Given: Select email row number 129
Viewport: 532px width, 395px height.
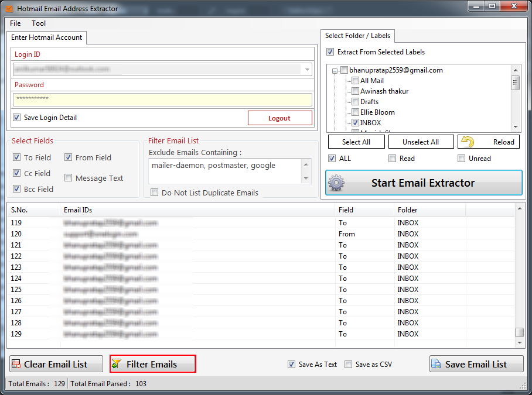Looking at the screenshot, I should [x=261, y=334].
